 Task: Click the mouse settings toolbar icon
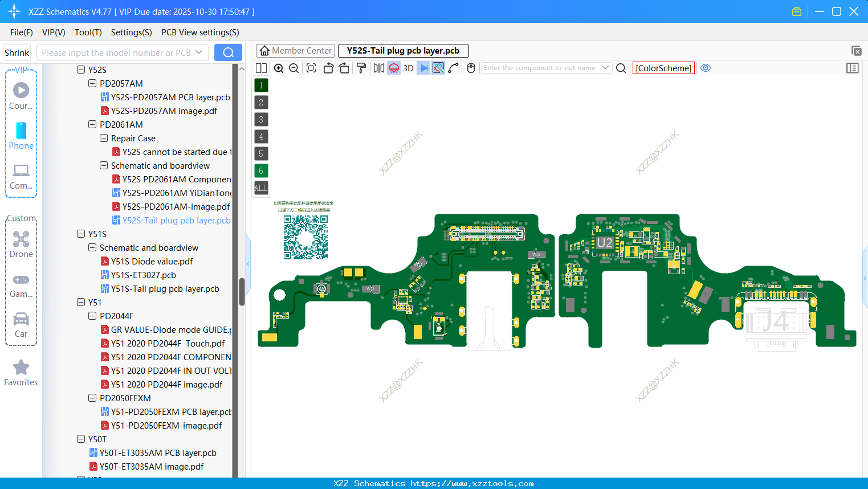[471, 68]
